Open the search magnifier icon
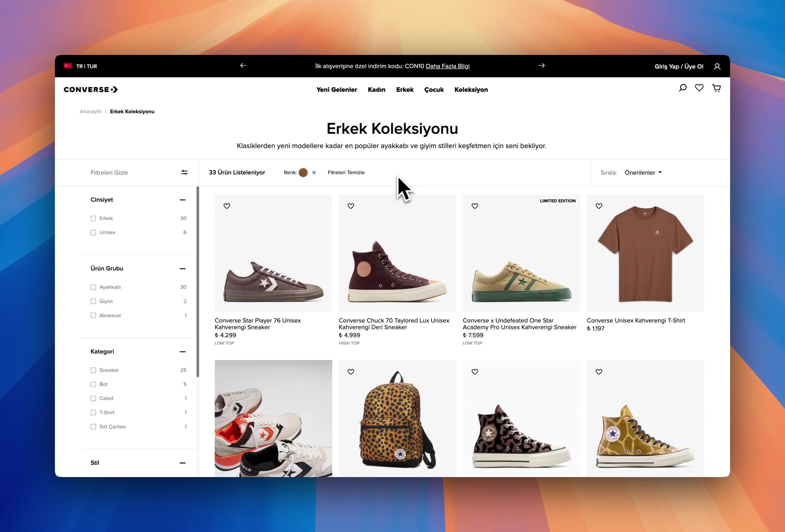Screen dimensions: 785x532 [x=682, y=88]
